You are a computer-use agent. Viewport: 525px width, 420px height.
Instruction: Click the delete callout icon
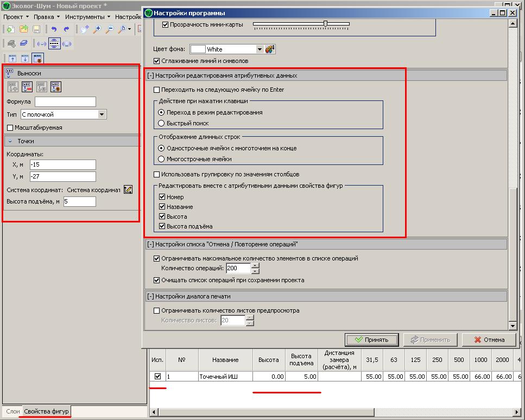[x=27, y=86]
